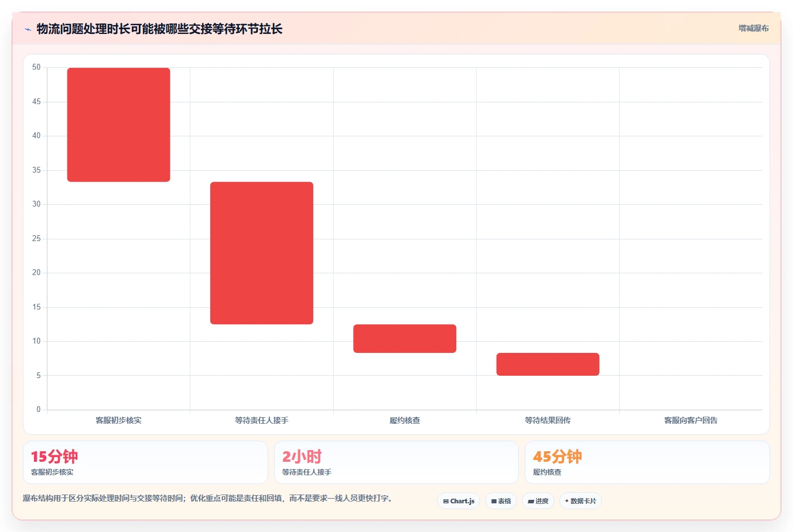Open the 2小时 data card
793x532 pixels.
click(396, 462)
